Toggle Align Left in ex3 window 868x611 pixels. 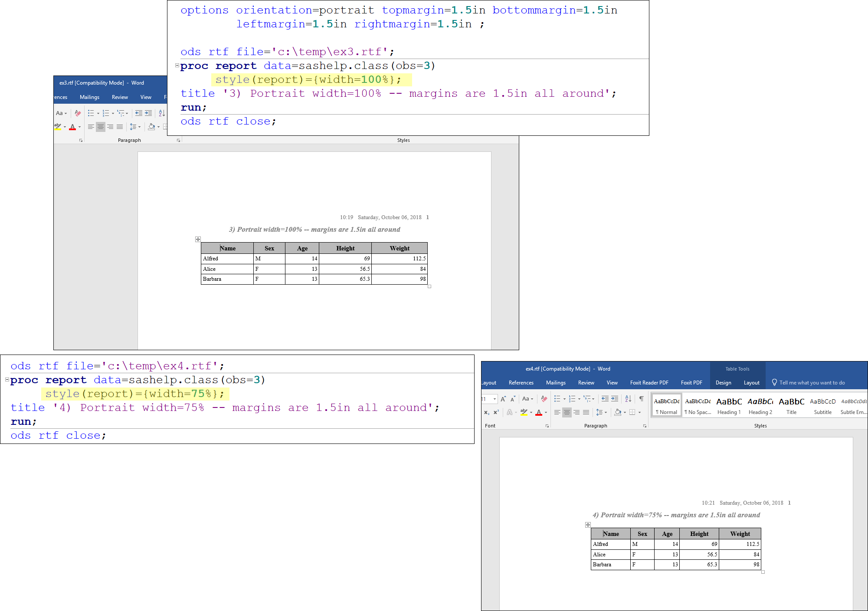[91, 127]
